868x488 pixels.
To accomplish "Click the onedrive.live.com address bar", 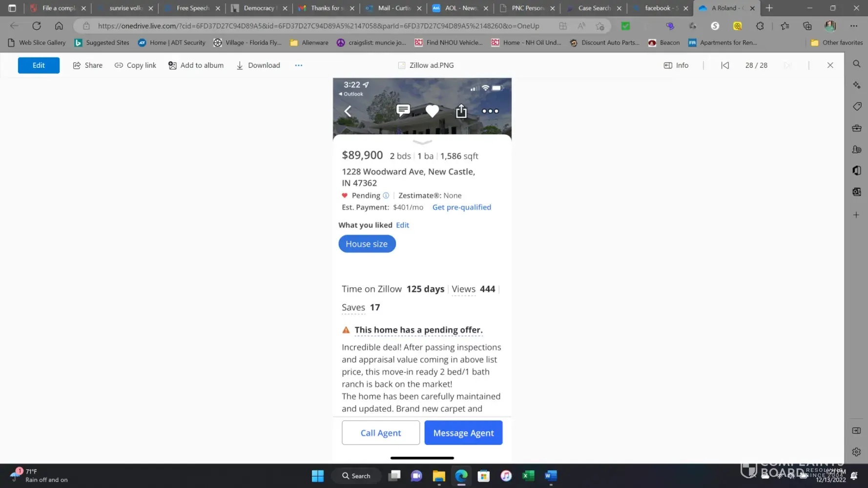I will (318, 26).
